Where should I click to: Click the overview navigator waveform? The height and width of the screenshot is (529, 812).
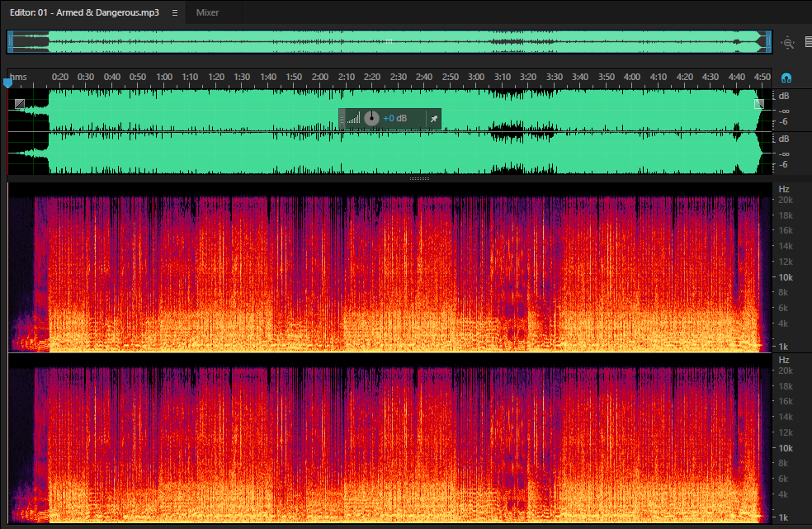point(389,42)
